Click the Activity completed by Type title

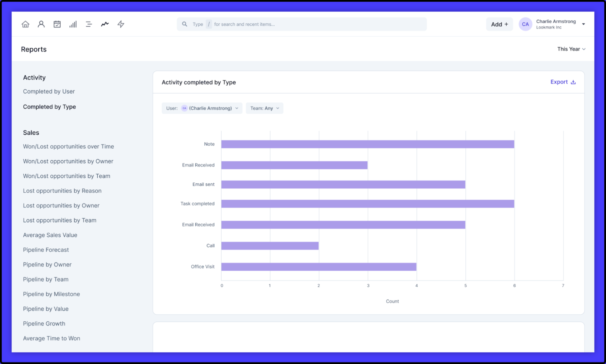tap(199, 82)
